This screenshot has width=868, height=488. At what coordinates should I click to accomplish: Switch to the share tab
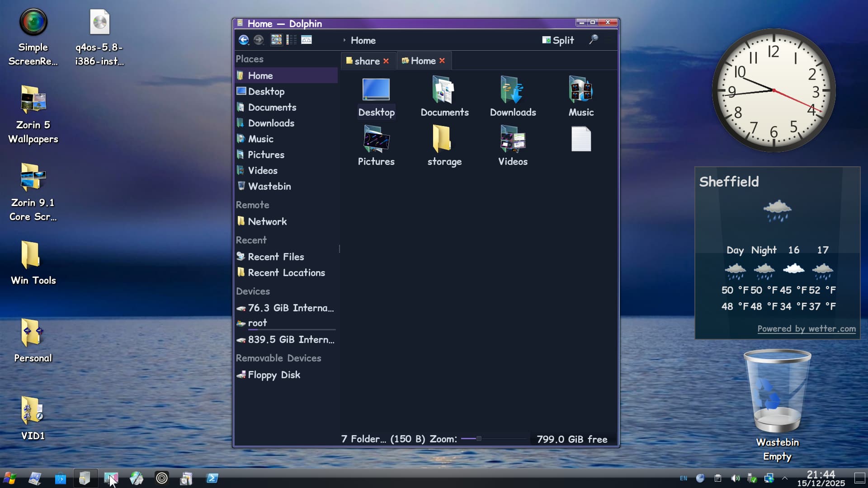tap(367, 61)
